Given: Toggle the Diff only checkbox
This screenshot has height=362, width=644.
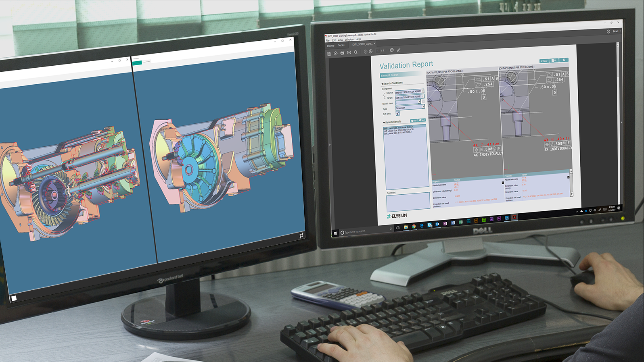Looking at the screenshot, I should tap(397, 113).
